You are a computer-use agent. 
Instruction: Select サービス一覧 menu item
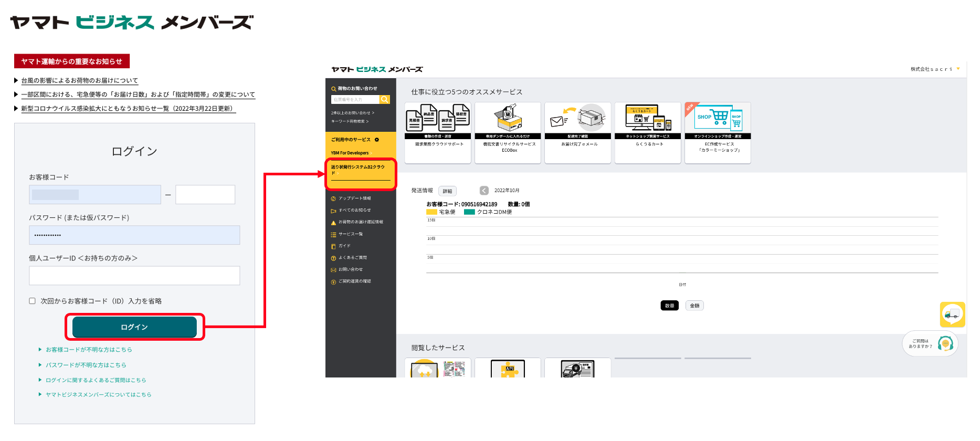pos(351,234)
